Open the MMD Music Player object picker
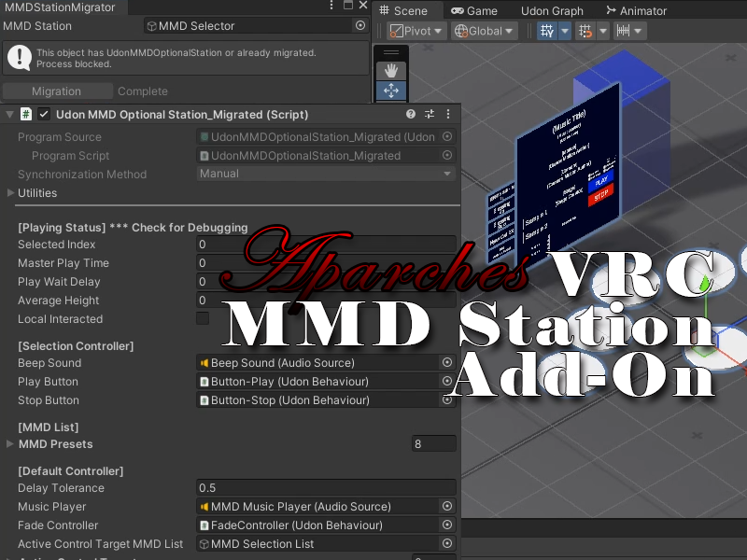Screen dimensions: 747x560 pos(447,506)
